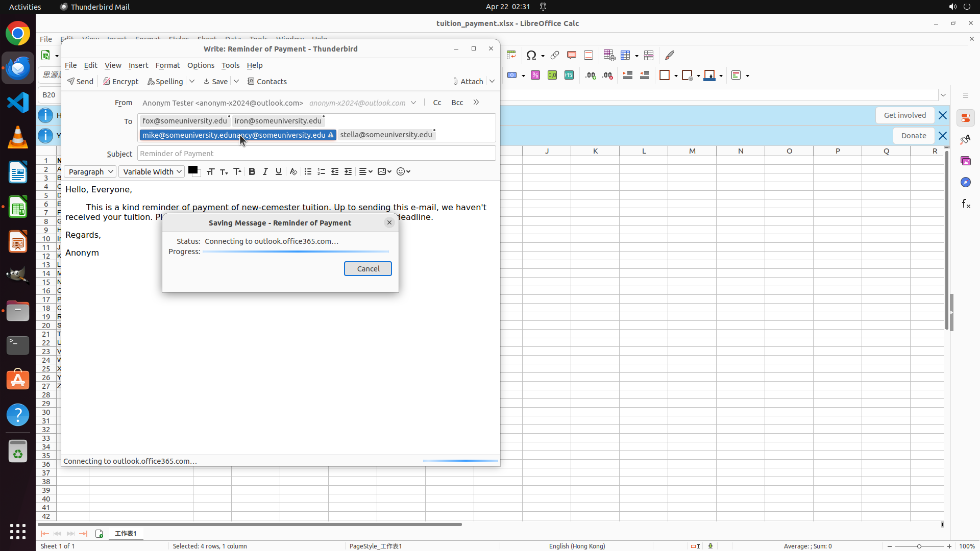980x551 pixels.
Task: Open the Variable Width font dropdown
Action: tap(152, 172)
